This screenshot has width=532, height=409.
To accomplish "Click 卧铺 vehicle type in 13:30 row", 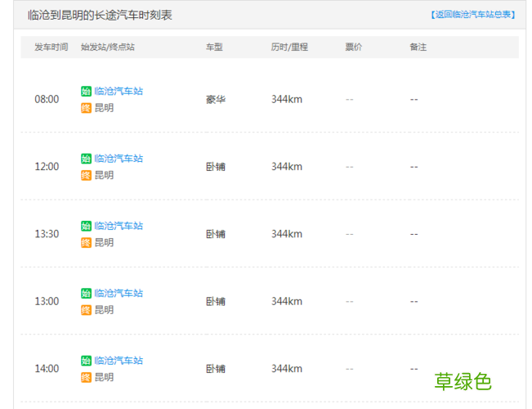I will point(216,234).
